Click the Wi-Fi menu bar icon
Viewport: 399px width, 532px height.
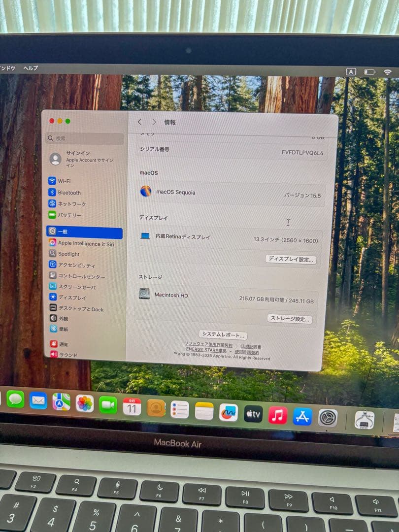388,72
